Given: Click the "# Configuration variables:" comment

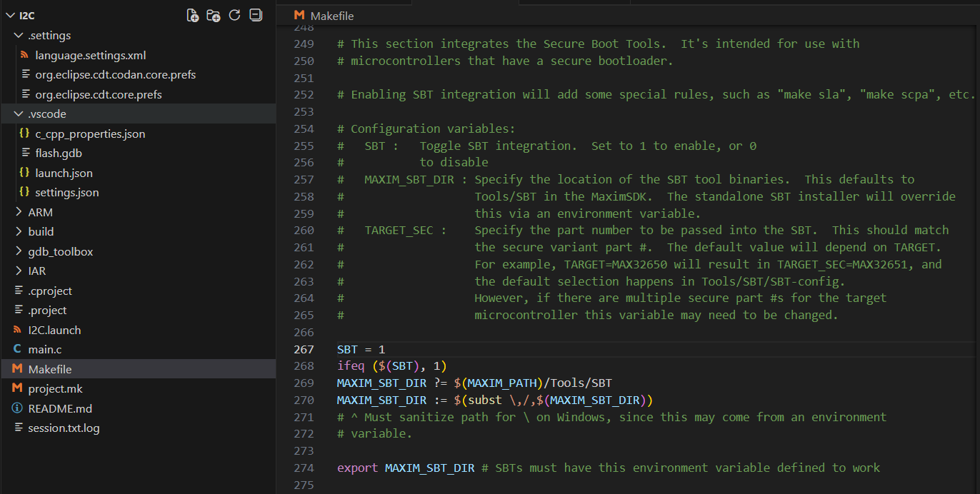Looking at the screenshot, I should (x=426, y=128).
